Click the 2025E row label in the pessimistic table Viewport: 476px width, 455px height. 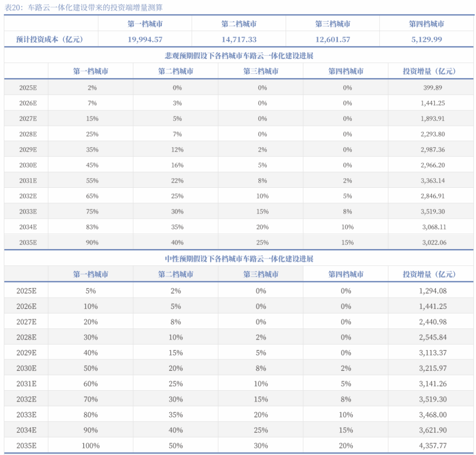point(28,88)
